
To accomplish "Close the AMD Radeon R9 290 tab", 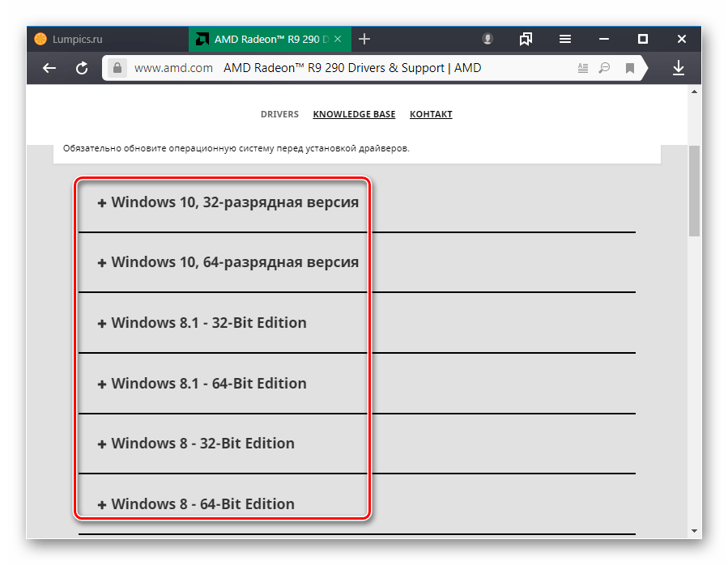I will 338,39.
